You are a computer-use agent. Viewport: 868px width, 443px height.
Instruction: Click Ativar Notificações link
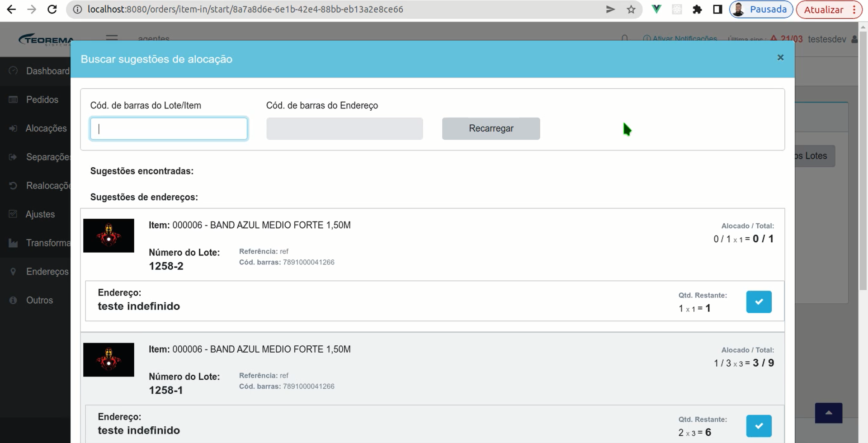[x=680, y=38]
